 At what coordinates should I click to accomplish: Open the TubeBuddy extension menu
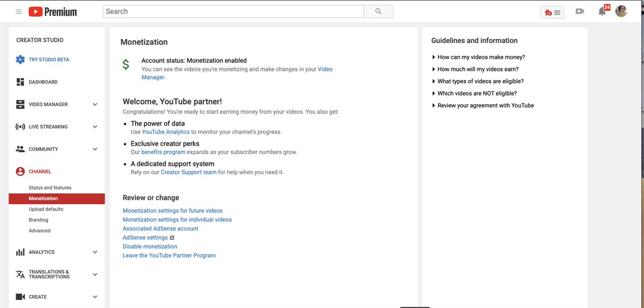pos(552,12)
